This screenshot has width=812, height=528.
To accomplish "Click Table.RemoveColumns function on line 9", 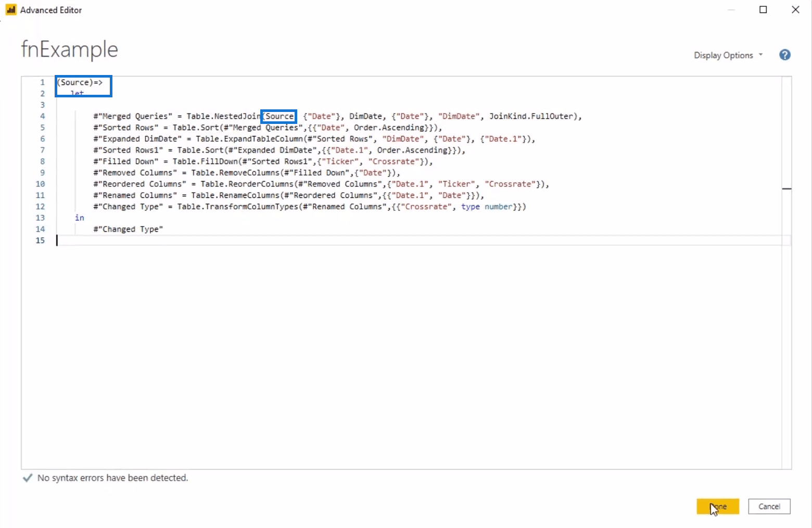I will pyautogui.click(x=235, y=173).
